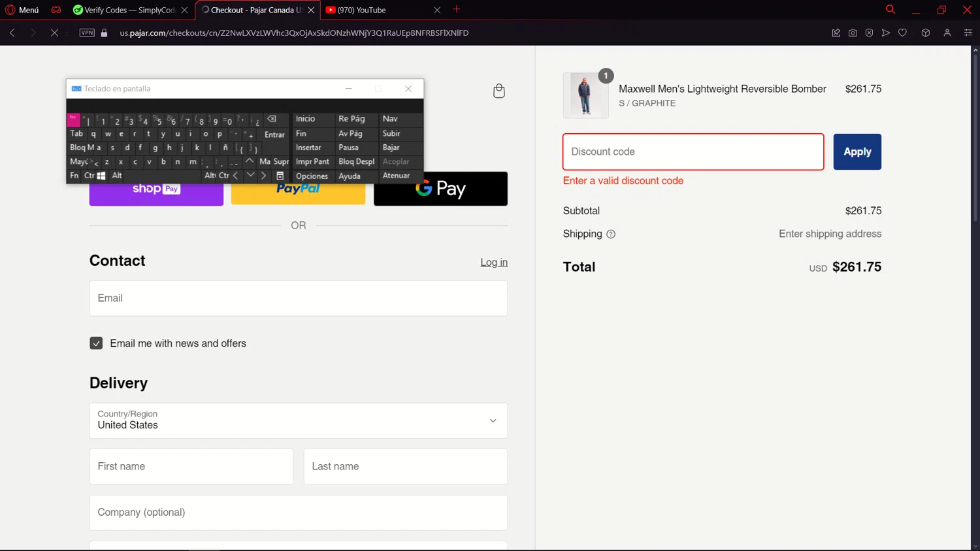Click the tab search magnifier icon

pos(890,9)
